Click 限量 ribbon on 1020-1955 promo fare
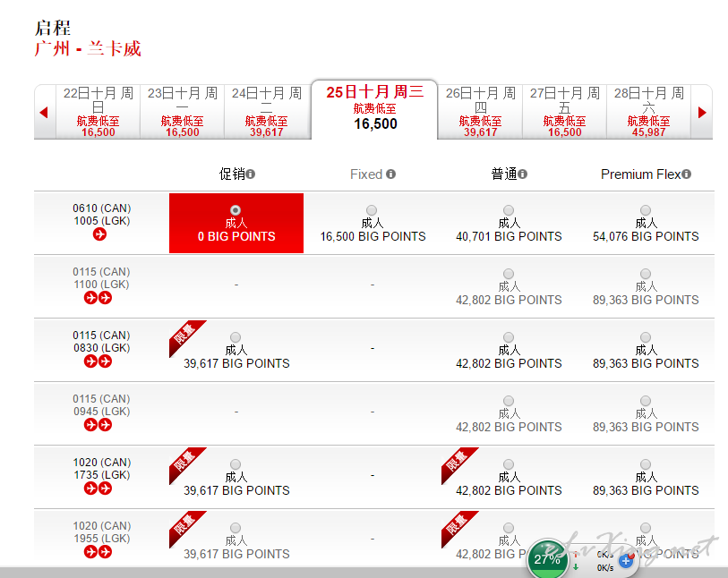The height and width of the screenshot is (578, 728). (x=184, y=525)
